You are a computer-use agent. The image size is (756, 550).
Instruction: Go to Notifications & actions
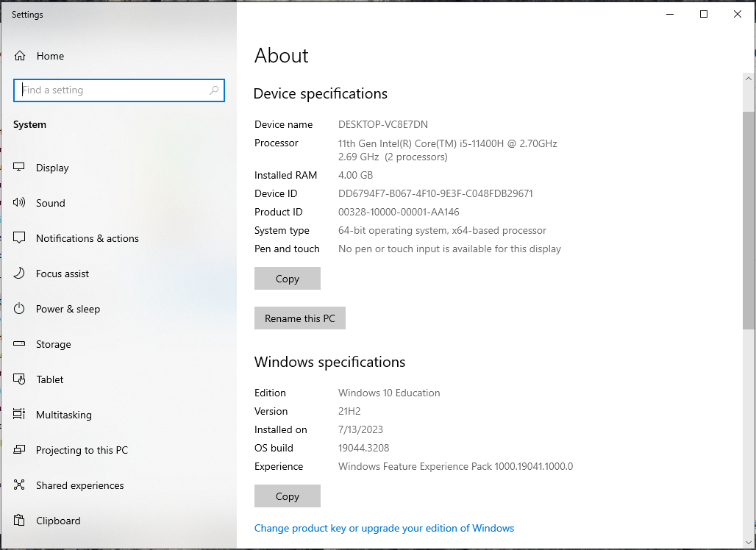tap(118, 238)
